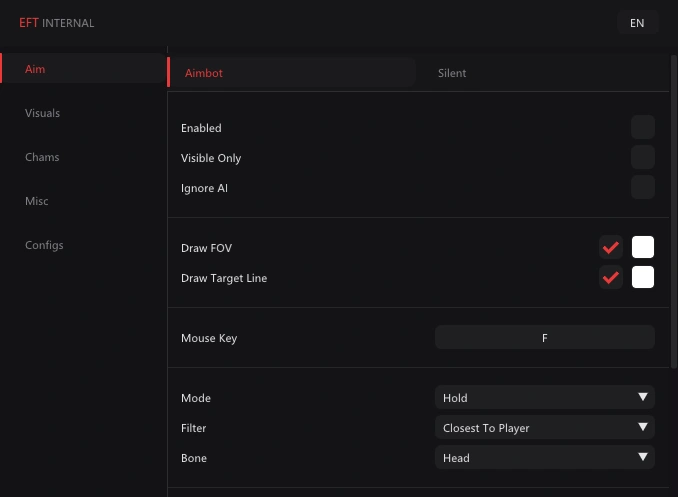Expand the Mode dropdown showing Hold
Screen dimensions: 678x497
(545, 398)
